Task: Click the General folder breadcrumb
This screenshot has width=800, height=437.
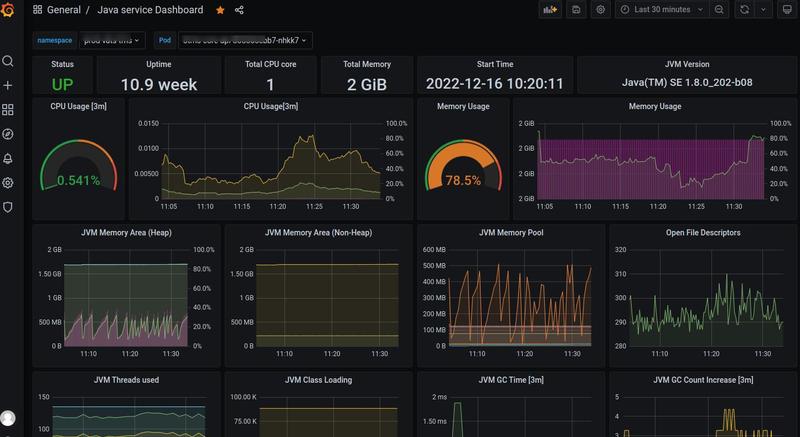Action: point(64,10)
